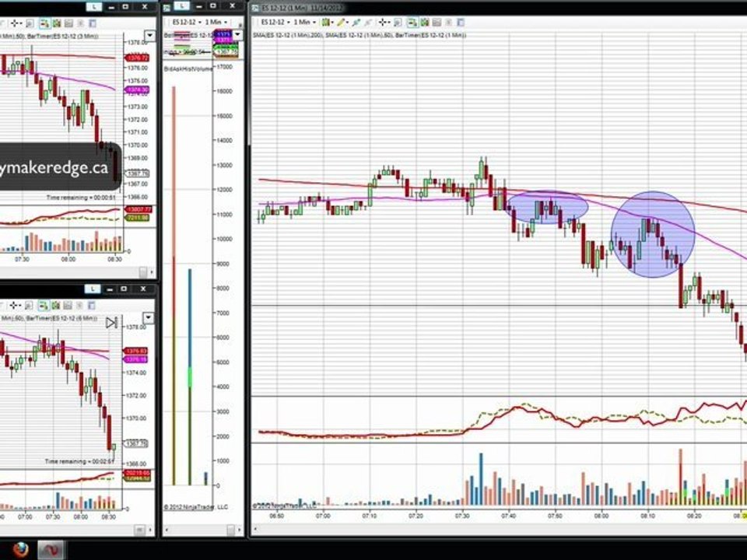This screenshot has width=747, height=560.
Task: Toggle link button L on 3 Min window
Action: click(x=94, y=7)
